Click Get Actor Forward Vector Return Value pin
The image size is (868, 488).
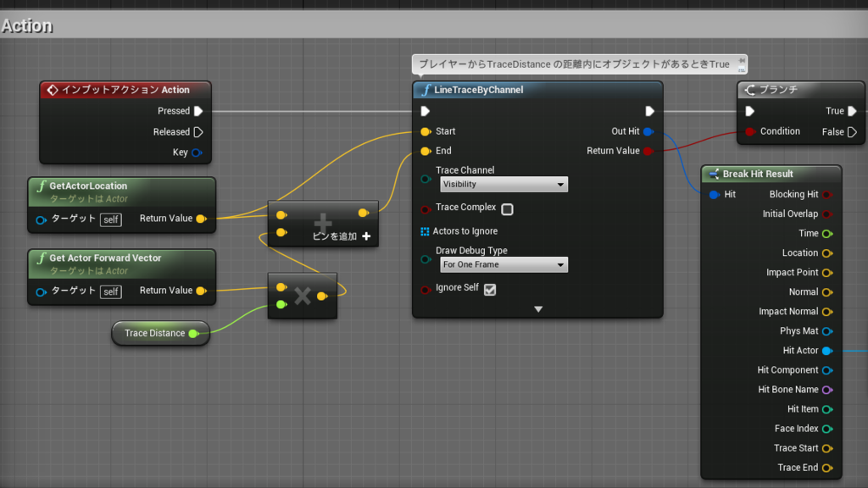tap(202, 291)
